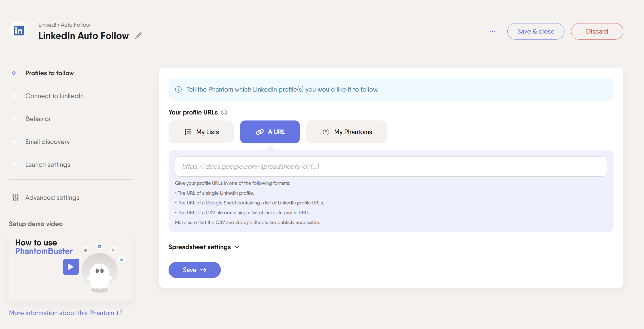Click the Advanced settings sliders icon
This screenshot has width=644, height=329.
coord(16,198)
